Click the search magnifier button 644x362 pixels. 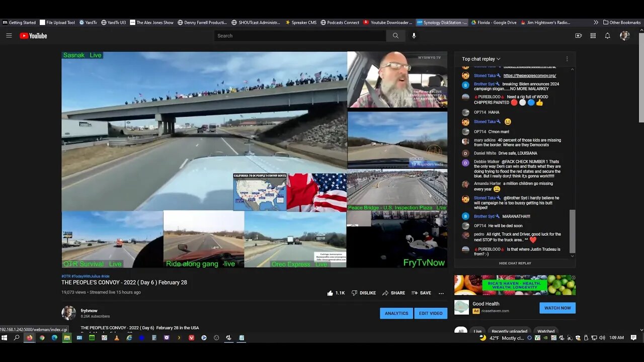[x=395, y=36]
